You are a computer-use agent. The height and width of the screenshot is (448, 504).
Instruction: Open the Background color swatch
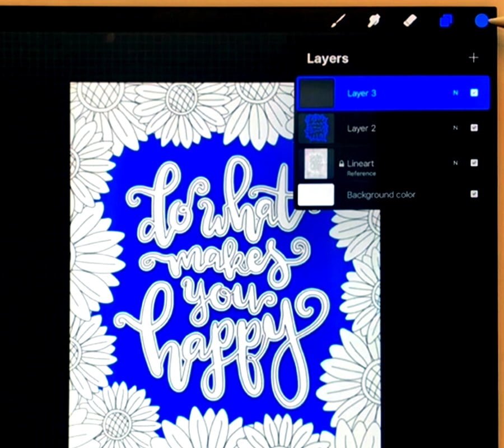click(x=316, y=194)
